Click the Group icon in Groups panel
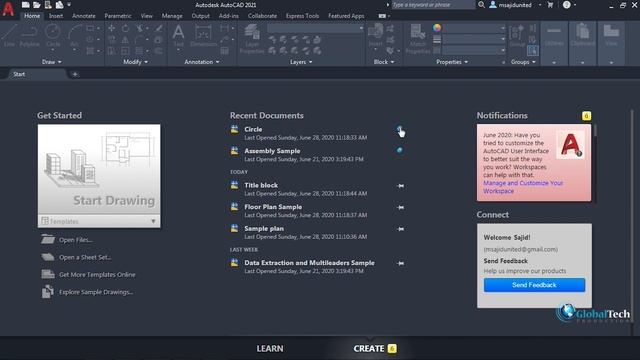 coord(517,36)
